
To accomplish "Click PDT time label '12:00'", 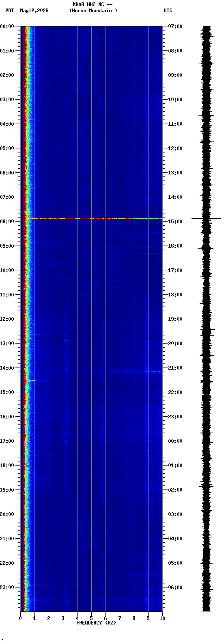I will coord(7,319).
